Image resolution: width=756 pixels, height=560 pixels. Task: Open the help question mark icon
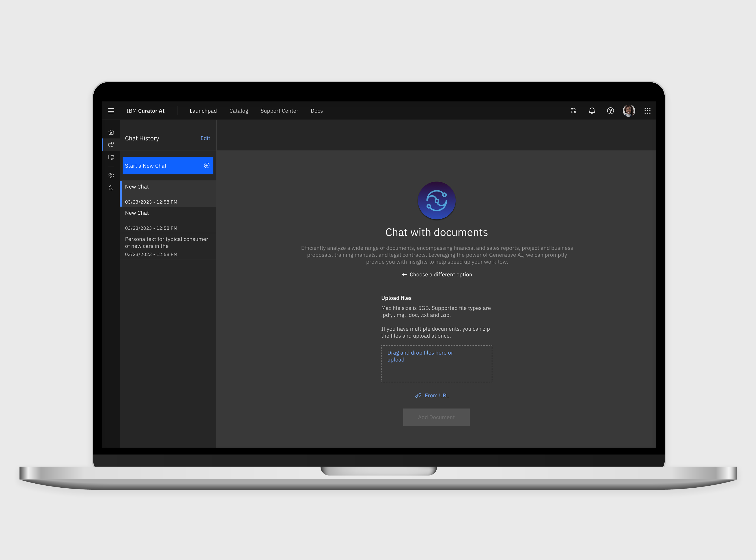[x=610, y=111]
